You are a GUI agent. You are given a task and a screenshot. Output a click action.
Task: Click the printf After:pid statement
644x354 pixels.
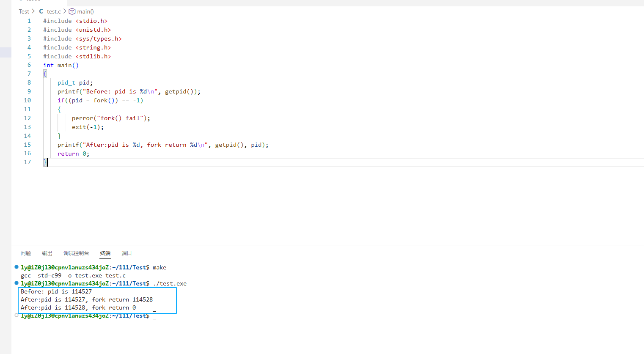pyautogui.click(x=163, y=145)
